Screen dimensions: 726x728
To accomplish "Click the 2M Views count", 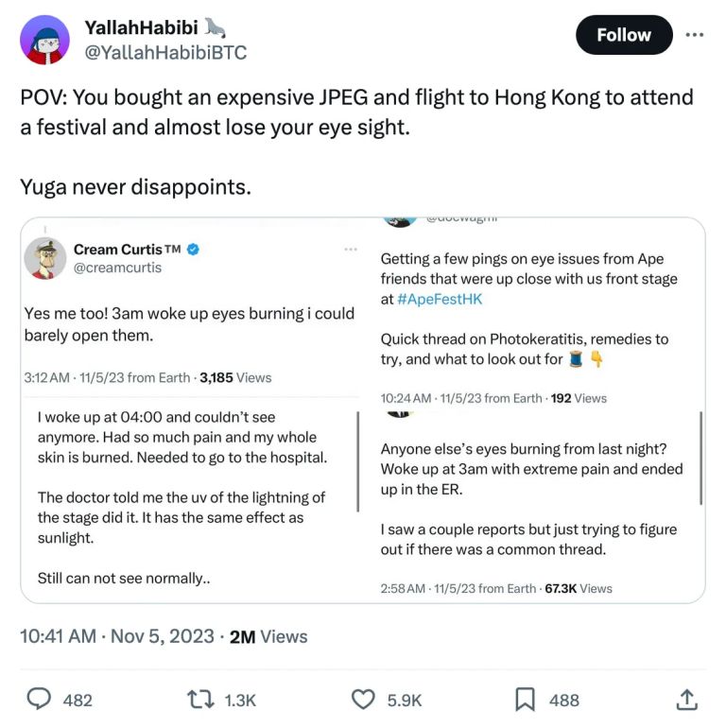I will click(268, 636).
